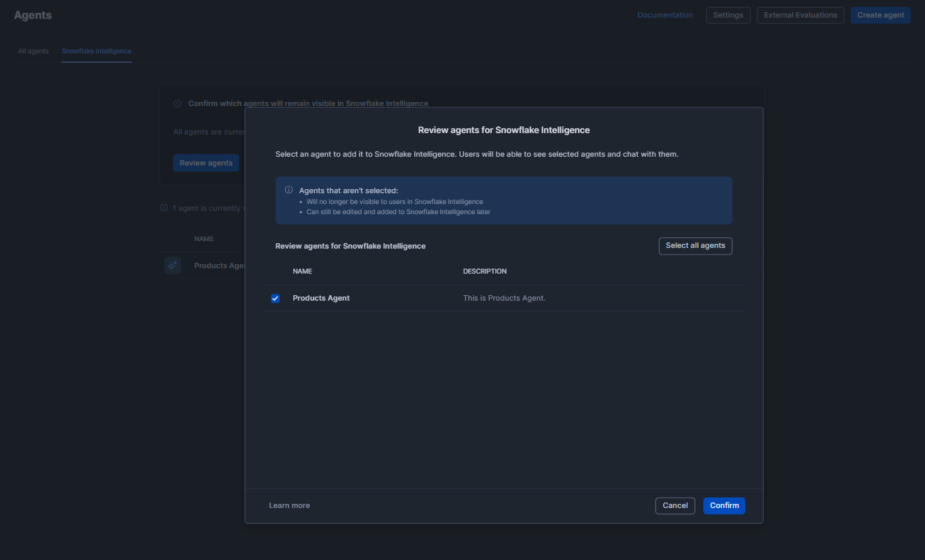
Task: Click the info icon in the blue warning banner
Action: (x=288, y=190)
